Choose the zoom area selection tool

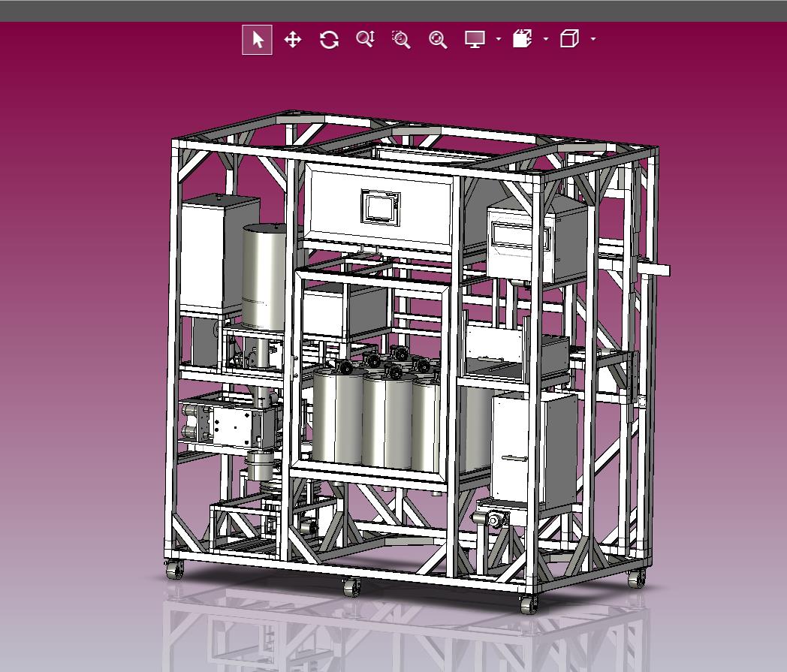pos(401,39)
